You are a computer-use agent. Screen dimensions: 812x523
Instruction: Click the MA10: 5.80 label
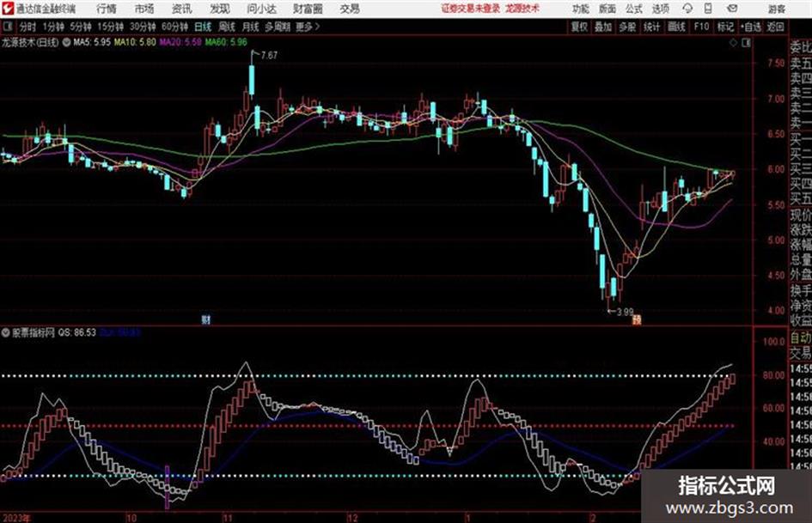pyautogui.click(x=135, y=42)
